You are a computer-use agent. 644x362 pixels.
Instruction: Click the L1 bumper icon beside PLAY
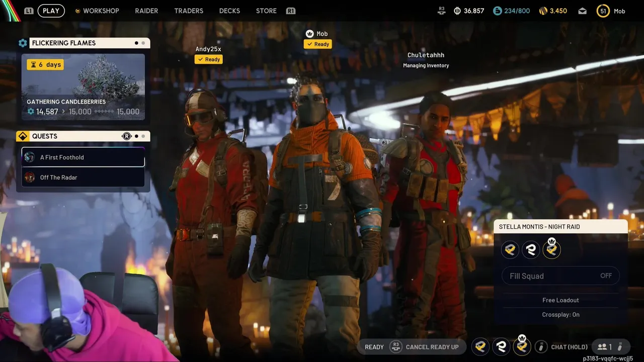coord(28,11)
